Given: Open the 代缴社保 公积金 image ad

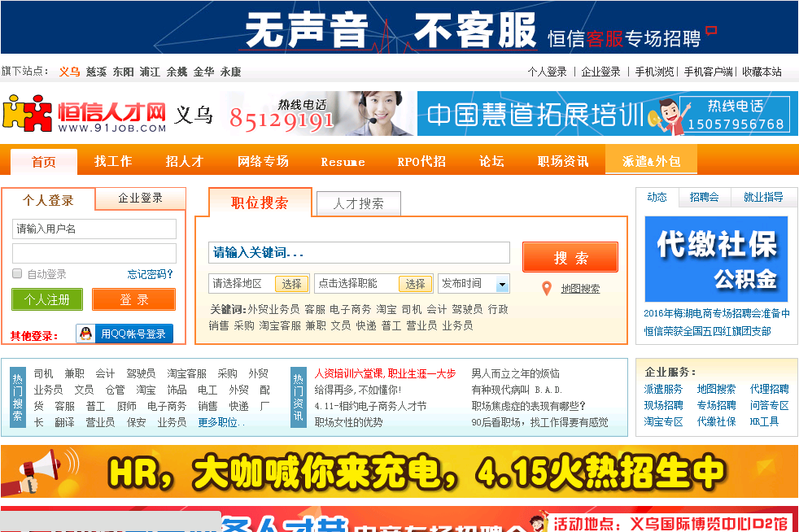Looking at the screenshot, I should pos(716,259).
